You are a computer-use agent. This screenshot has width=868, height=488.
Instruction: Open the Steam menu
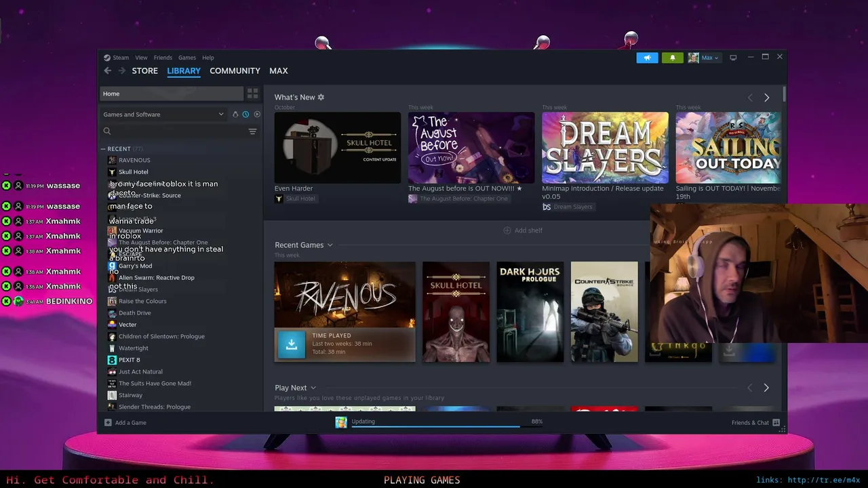121,58
